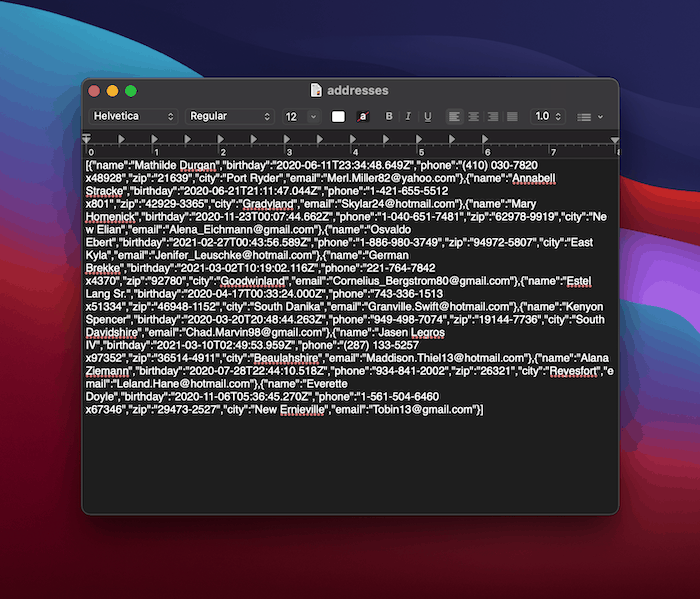Click the phone number 1-561-504-6460

click(x=399, y=397)
